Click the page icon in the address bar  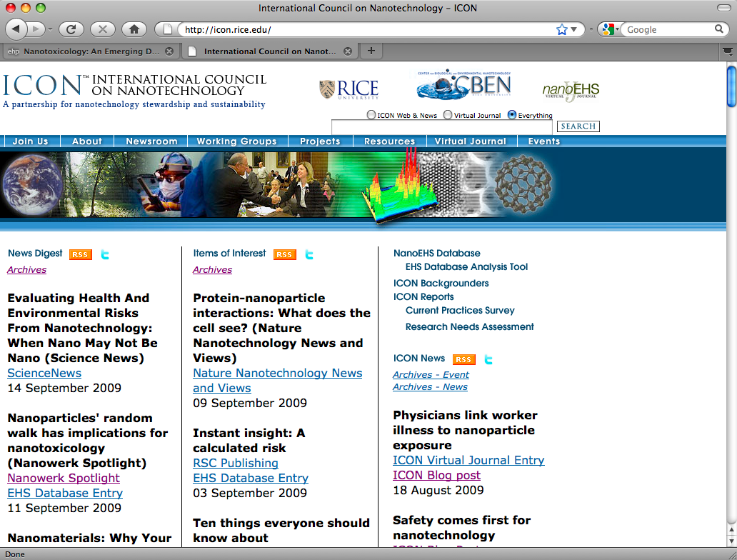(x=167, y=29)
